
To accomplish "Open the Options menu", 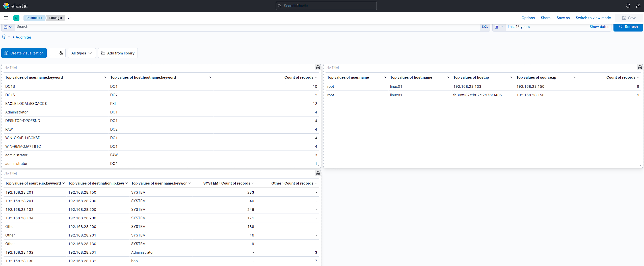I will tap(528, 18).
